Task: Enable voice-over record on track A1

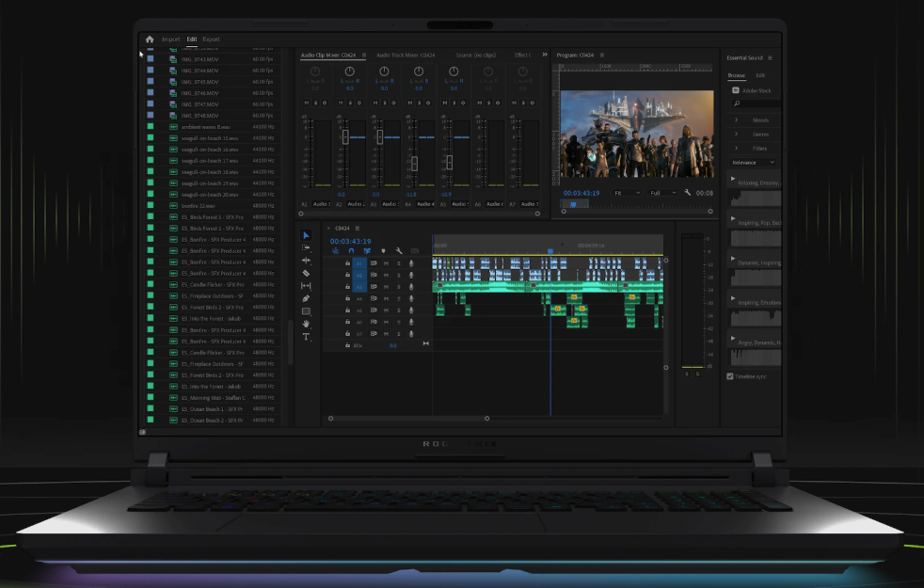Action: tap(411, 263)
